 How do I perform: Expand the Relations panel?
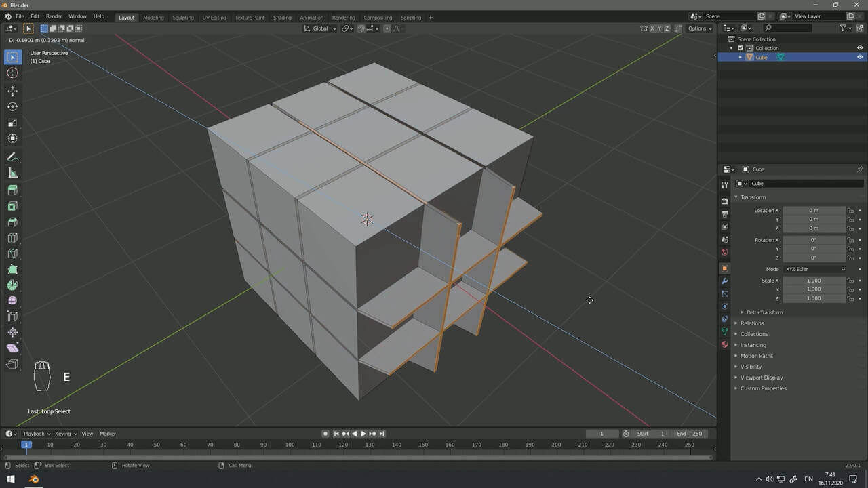[751, 323]
